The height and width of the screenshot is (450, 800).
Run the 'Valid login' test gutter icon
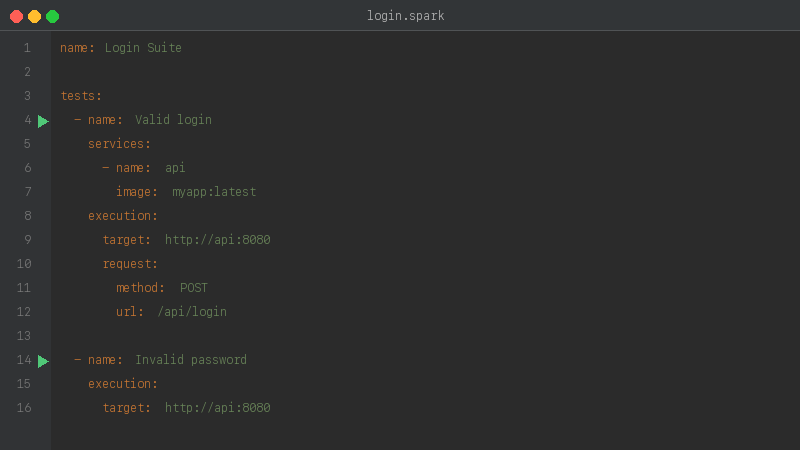[43, 121]
